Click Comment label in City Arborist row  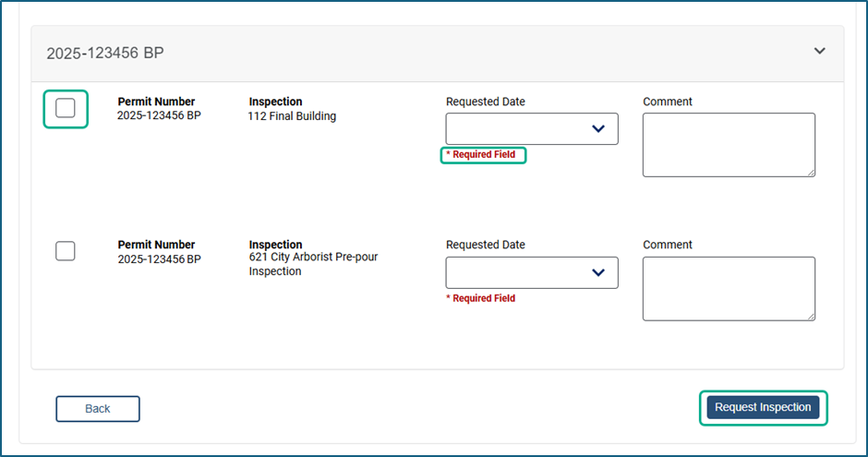click(x=668, y=245)
